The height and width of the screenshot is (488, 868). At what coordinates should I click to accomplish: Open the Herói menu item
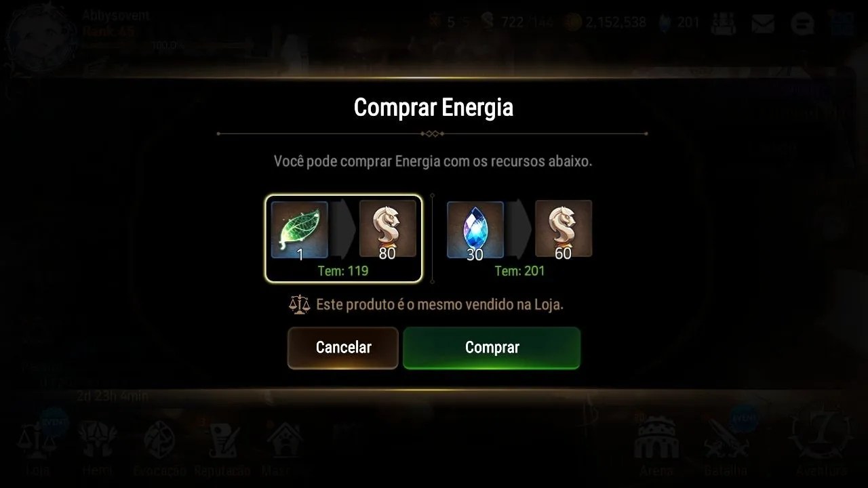[x=97, y=446]
